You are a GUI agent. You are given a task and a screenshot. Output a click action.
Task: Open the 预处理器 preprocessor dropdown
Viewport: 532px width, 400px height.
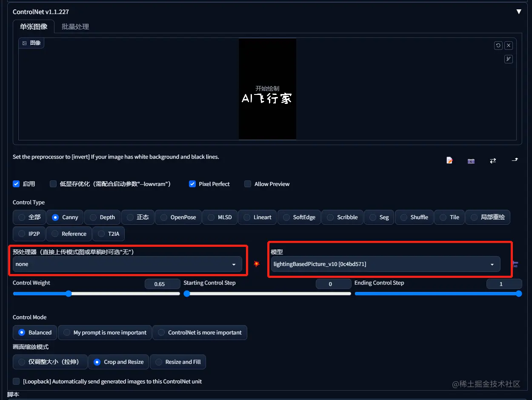[127, 264]
